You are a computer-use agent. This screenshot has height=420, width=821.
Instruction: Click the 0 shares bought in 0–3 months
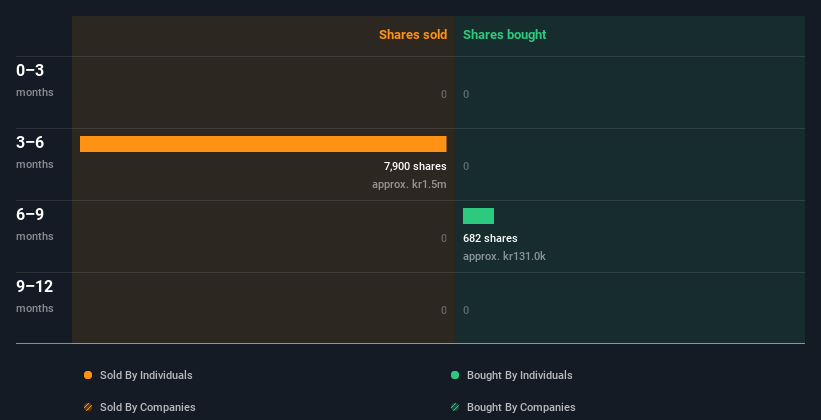pyautogui.click(x=466, y=94)
